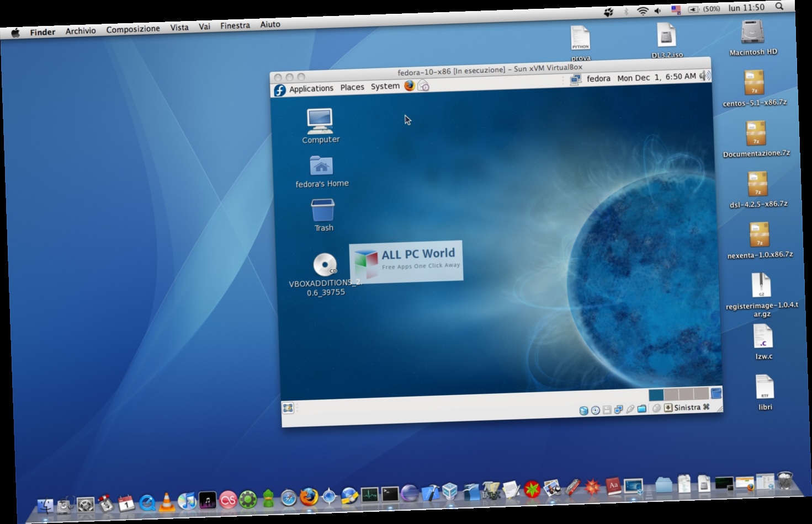Click the Fedora clock showing Mon Dec 1
Image resolution: width=812 pixels, height=524 pixels.
pos(656,77)
